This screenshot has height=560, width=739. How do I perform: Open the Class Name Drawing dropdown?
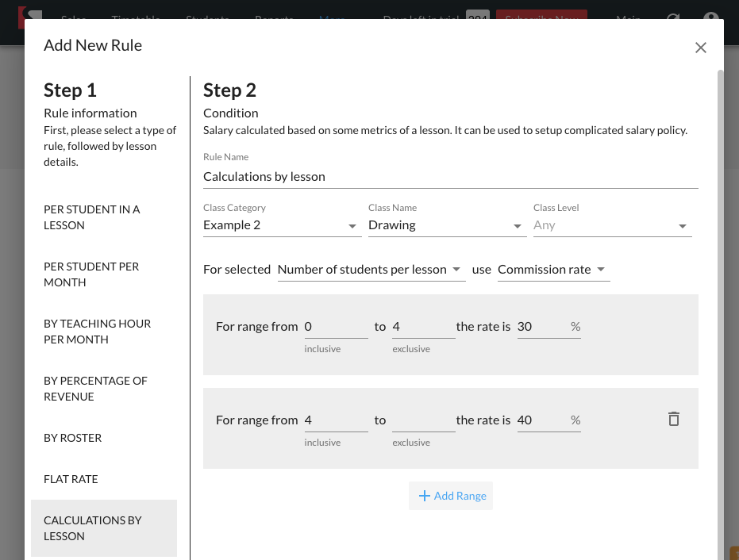click(x=447, y=225)
